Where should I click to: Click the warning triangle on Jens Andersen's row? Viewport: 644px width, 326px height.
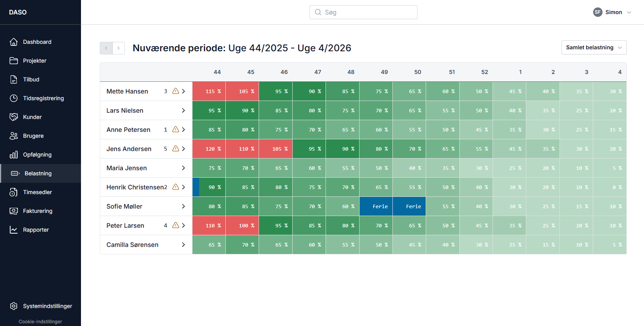(176, 149)
